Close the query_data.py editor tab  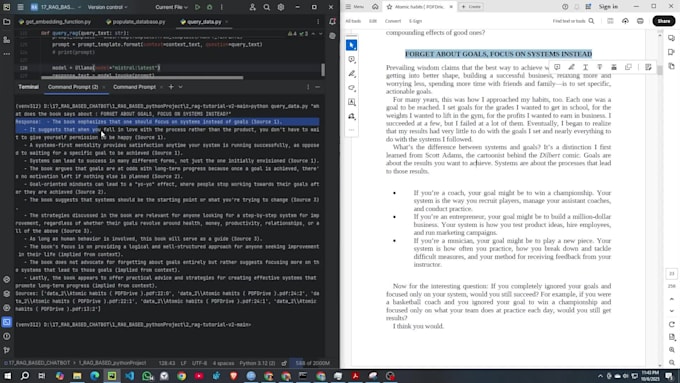(226, 22)
